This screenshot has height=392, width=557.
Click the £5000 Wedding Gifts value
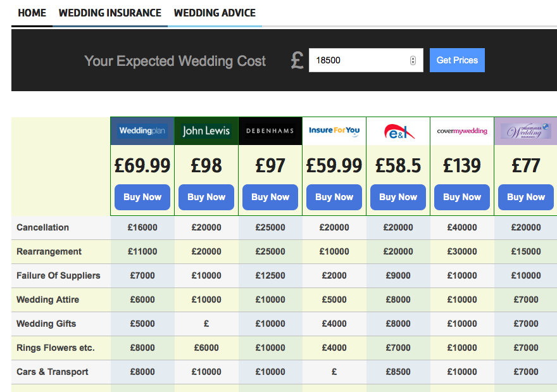point(142,324)
